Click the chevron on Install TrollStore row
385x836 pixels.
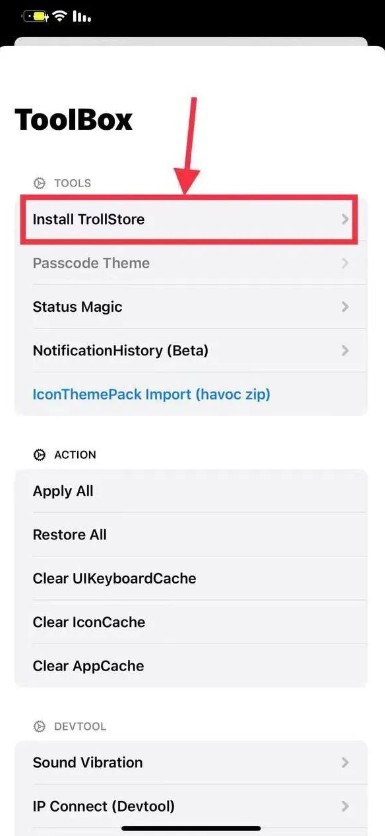pyautogui.click(x=346, y=219)
